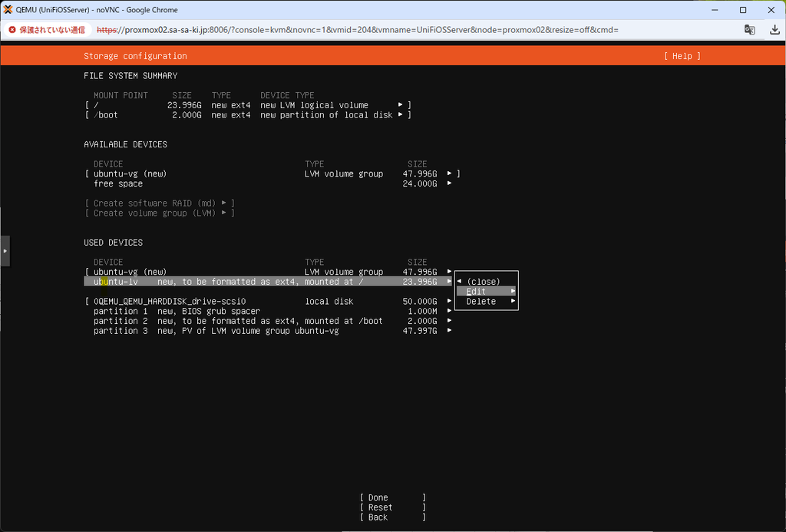Click the browser address bar URL
786x532 pixels.
(358, 30)
